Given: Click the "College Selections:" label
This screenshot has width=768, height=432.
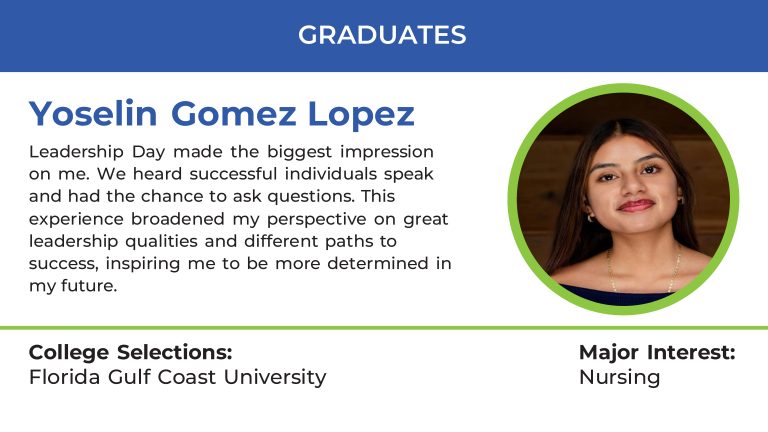Looking at the screenshot, I should (131, 352).
